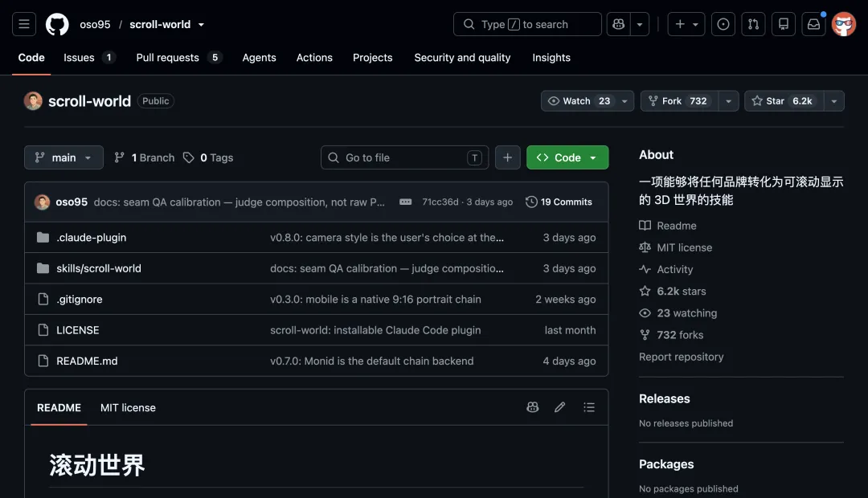Open commit 'v0.7.0: Monid is the default chain backend'
The height and width of the screenshot is (498, 868).
[372, 361]
